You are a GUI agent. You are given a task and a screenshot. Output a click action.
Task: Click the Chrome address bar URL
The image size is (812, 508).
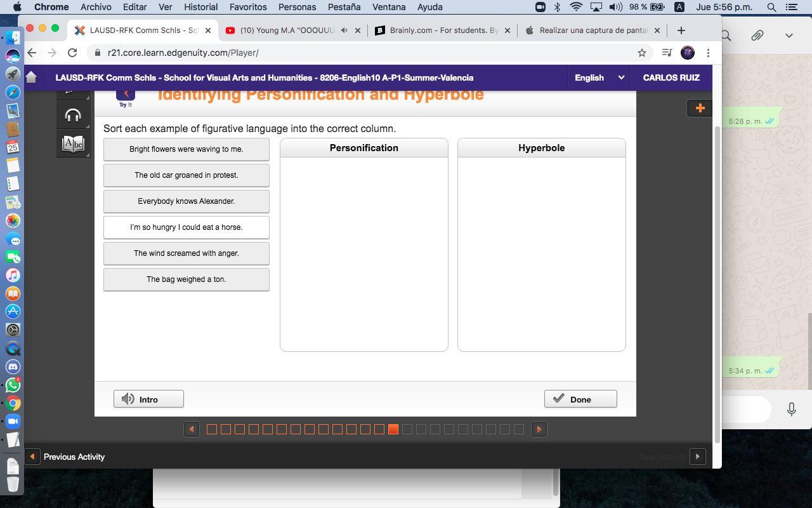click(183, 53)
